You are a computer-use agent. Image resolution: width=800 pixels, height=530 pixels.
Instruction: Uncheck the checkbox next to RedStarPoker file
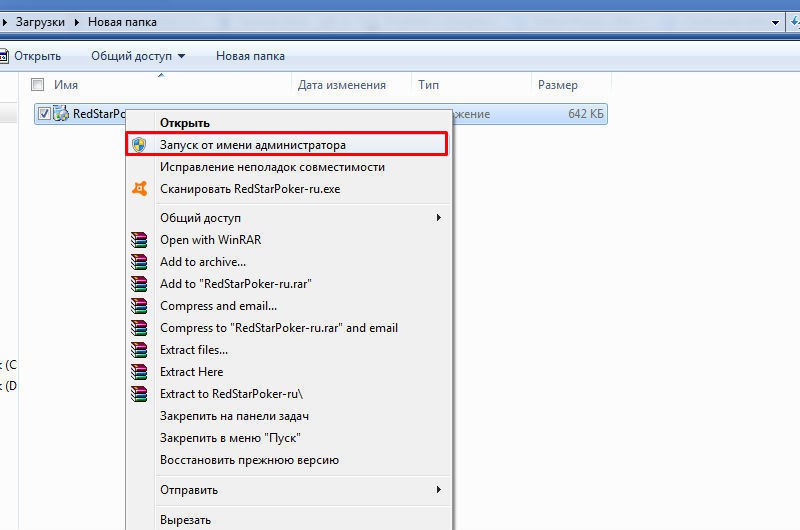click(43, 114)
